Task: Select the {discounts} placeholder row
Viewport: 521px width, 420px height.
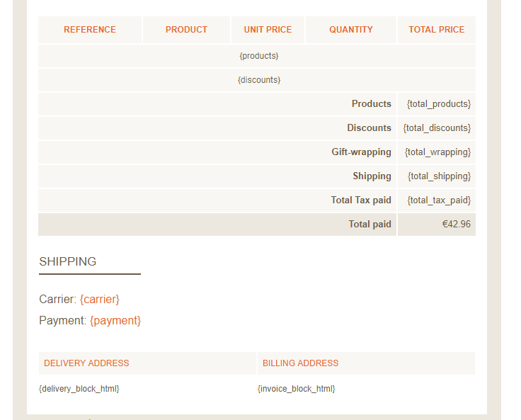Action: point(257,80)
